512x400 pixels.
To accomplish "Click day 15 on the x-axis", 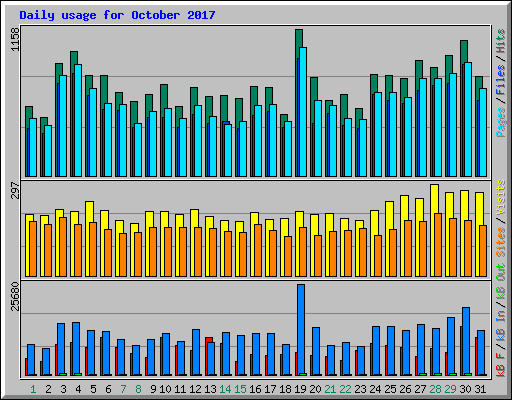I will pyautogui.click(x=240, y=389).
